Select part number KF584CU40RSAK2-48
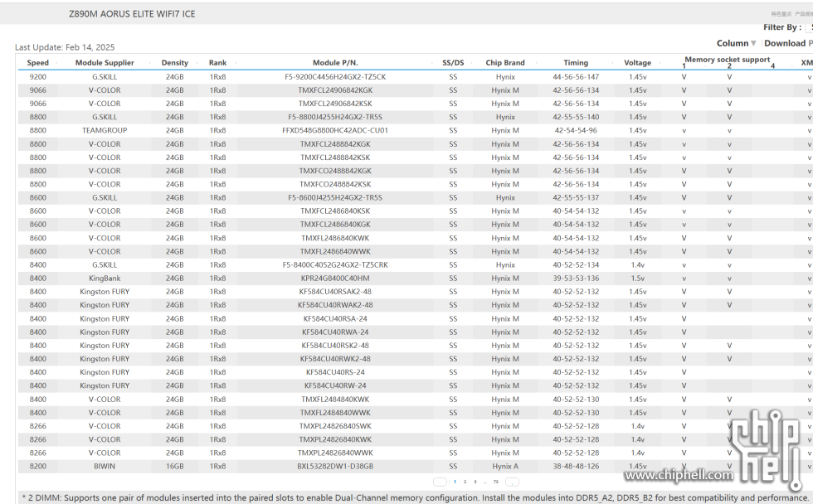 click(335, 292)
